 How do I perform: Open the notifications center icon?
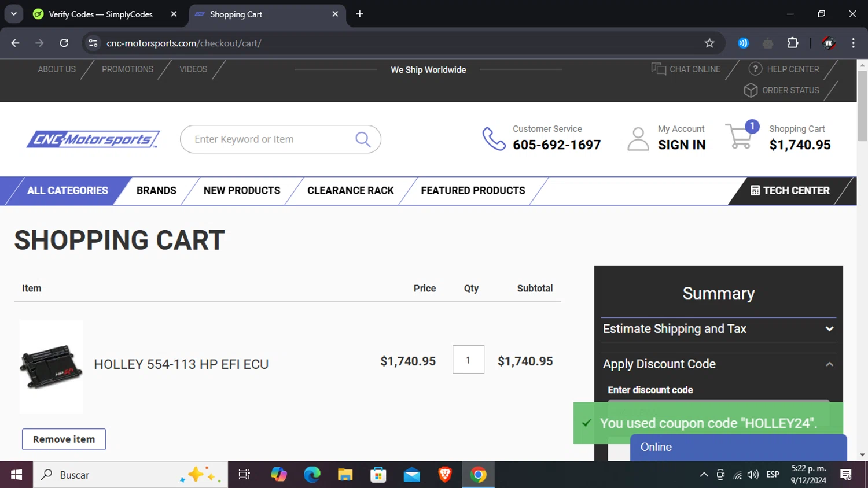846,475
